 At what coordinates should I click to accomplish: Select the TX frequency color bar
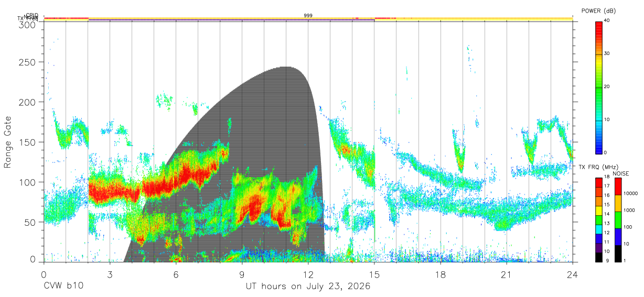click(598, 219)
